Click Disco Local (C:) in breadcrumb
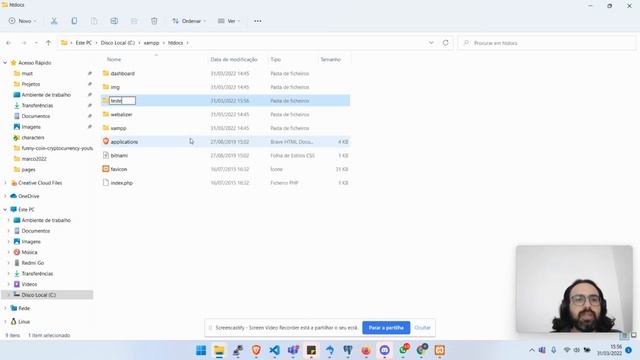This screenshot has width=640, height=360. (118, 43)
